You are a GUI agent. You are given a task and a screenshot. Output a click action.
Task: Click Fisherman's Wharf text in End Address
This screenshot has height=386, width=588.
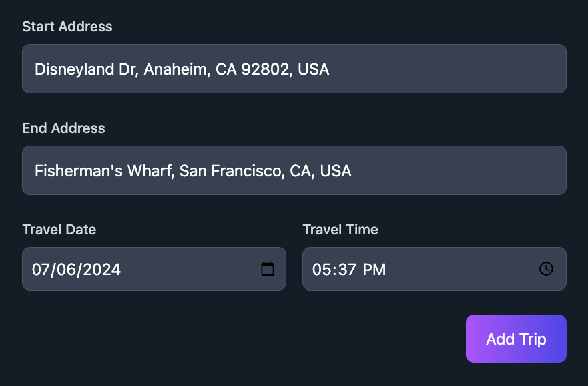click(x=104, y=171)
